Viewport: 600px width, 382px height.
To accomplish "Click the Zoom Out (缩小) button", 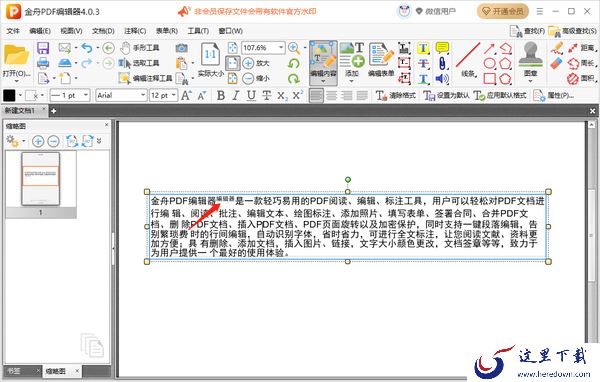I will [256, 78].
